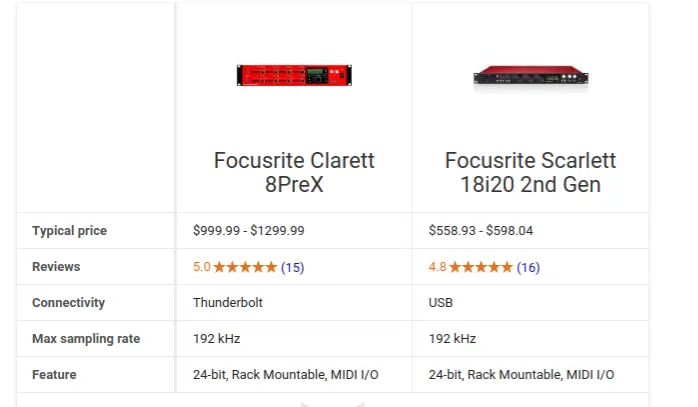The height and width of the screenshot is (407, 698).
Task: Click the Typical price row label
Action: pyautogui.click(x=69, y=231)
